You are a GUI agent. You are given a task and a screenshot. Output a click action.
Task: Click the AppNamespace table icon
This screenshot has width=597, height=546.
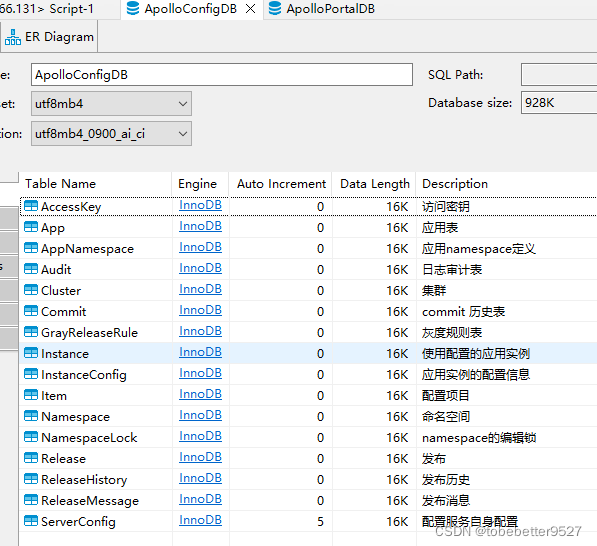(x=31, y=248)
